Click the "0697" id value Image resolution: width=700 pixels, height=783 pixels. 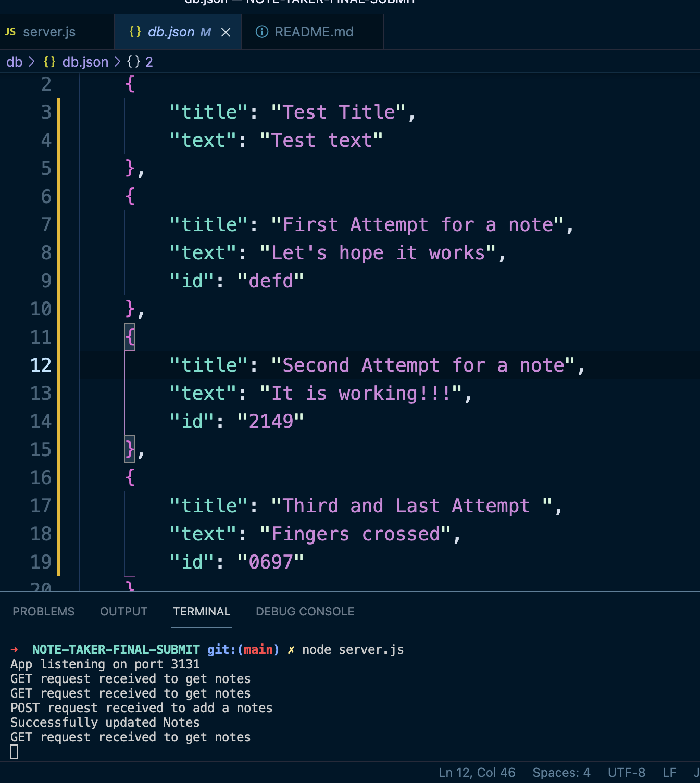[x=270, y=562]
